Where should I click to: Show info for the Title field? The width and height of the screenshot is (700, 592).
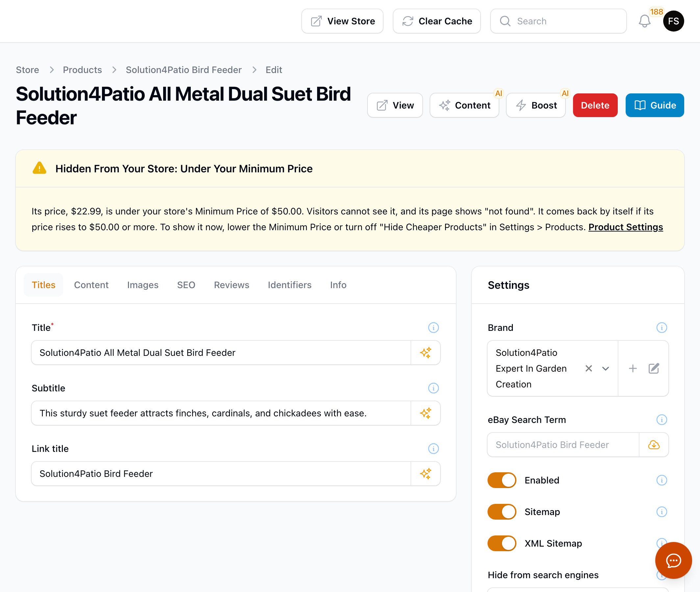(433, 328)
